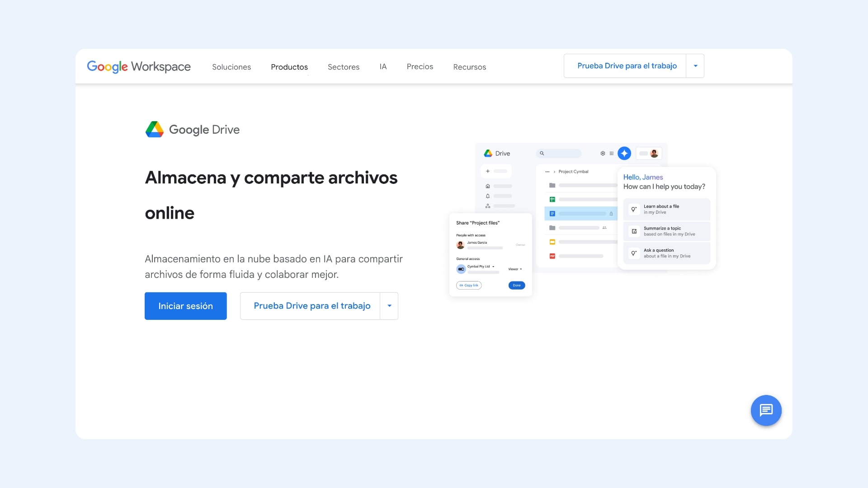Expand the Viewer permission dropdown
Image resolution: width=868 pixels, height=488 pixels.
pyautogui.click(x=515, y=269)
